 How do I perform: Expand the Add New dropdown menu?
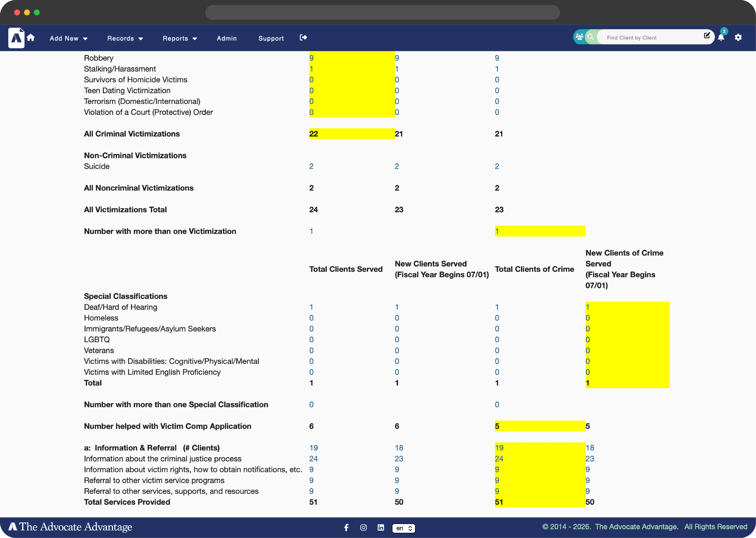[x=69, y=38]
